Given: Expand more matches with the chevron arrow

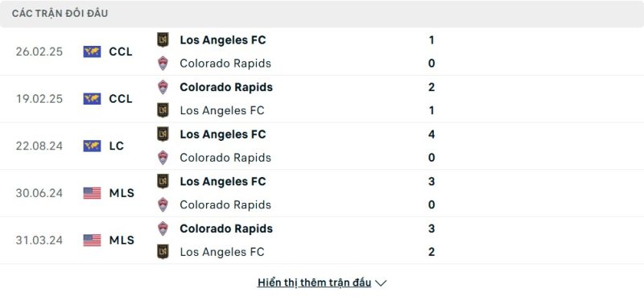Looking at the screenshot, I should tap(381, 283).
